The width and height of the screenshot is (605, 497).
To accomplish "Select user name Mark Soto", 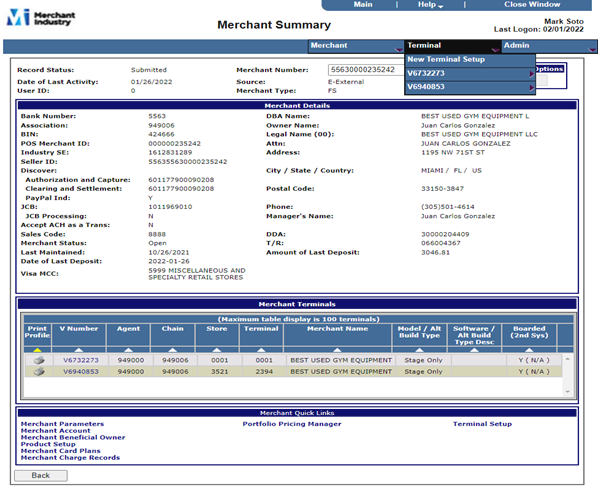I will point(564,22).
